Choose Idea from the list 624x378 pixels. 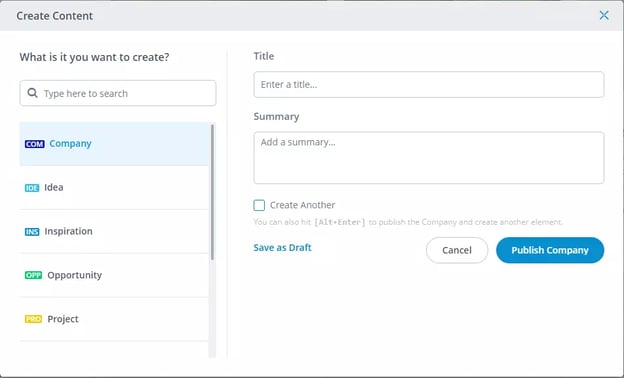[x=114, y=187]
